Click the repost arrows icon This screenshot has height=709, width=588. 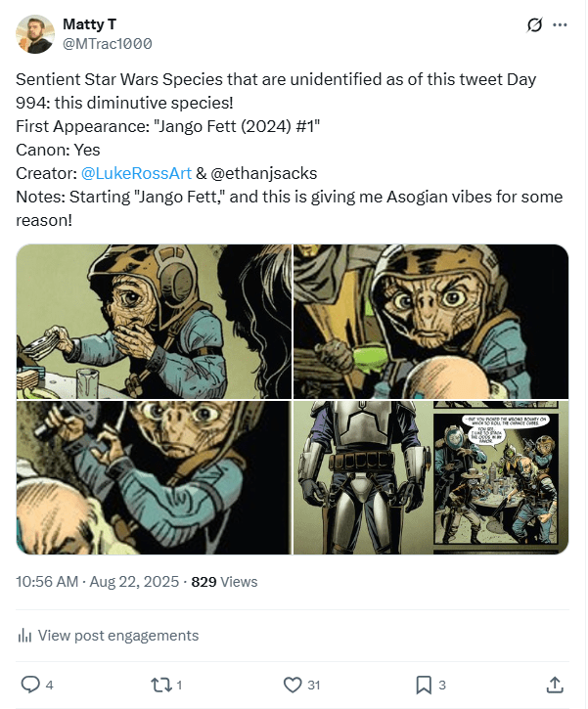(160, 684)
